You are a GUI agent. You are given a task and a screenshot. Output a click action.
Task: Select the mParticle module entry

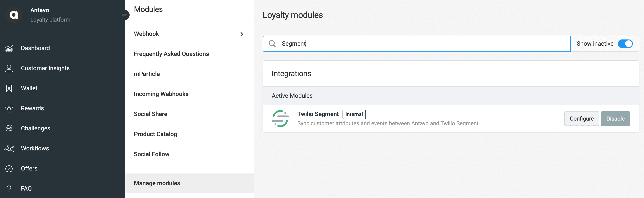(147, 74)
